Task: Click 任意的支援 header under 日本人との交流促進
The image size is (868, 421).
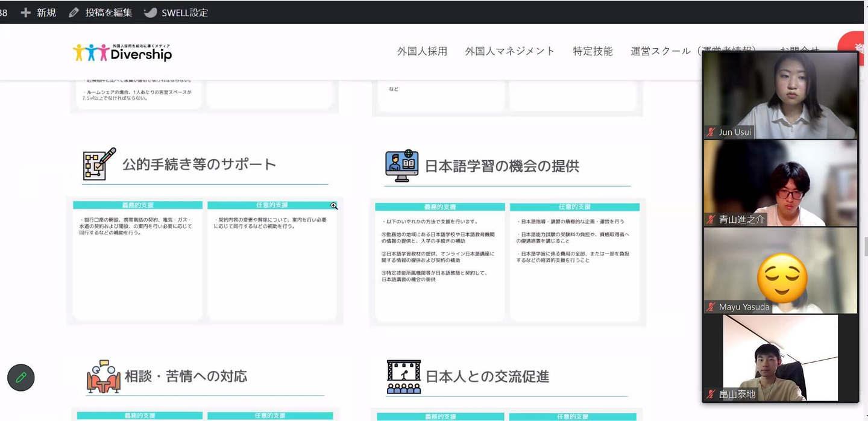Action: click(x=573, y=416)
